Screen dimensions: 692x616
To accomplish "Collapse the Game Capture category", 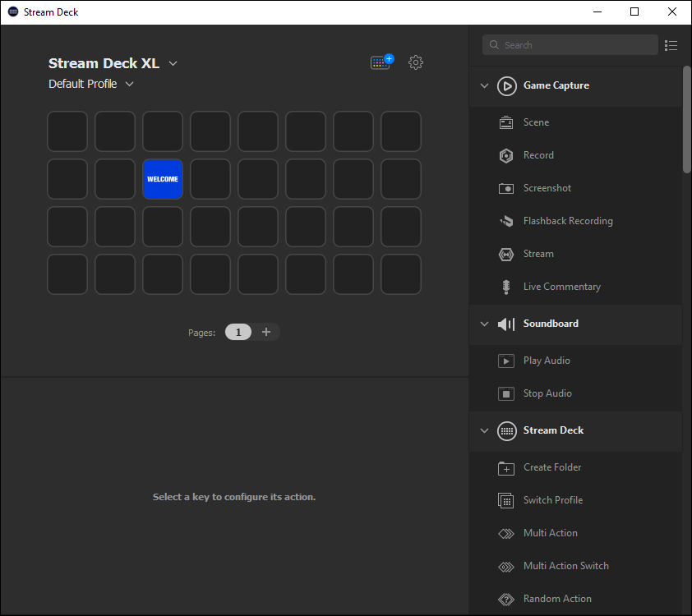I will (484, 85).
